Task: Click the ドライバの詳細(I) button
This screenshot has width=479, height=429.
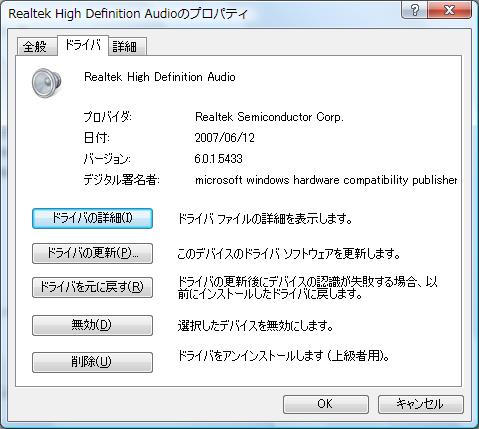Action: click(92, 218)
